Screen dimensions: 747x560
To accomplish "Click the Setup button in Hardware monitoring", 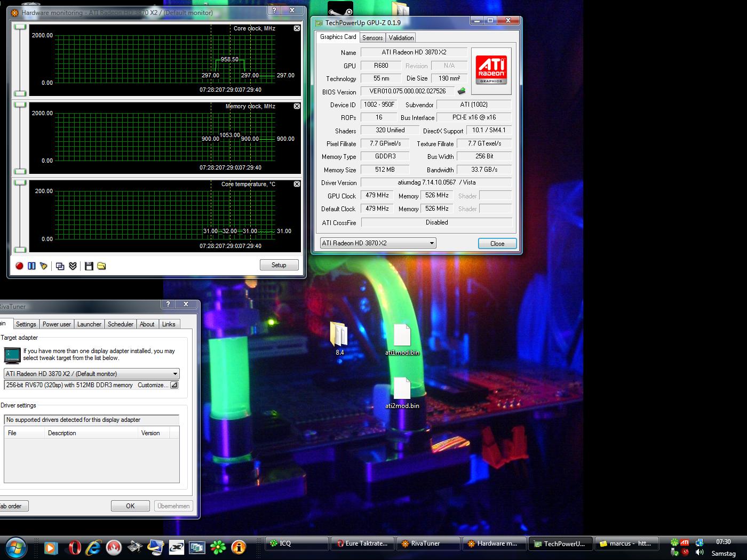I will tap(279, 265).
